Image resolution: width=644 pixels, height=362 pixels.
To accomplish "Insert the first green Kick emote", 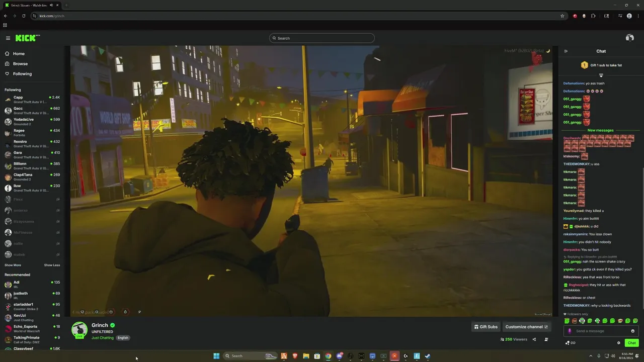I will pos(567,321).
